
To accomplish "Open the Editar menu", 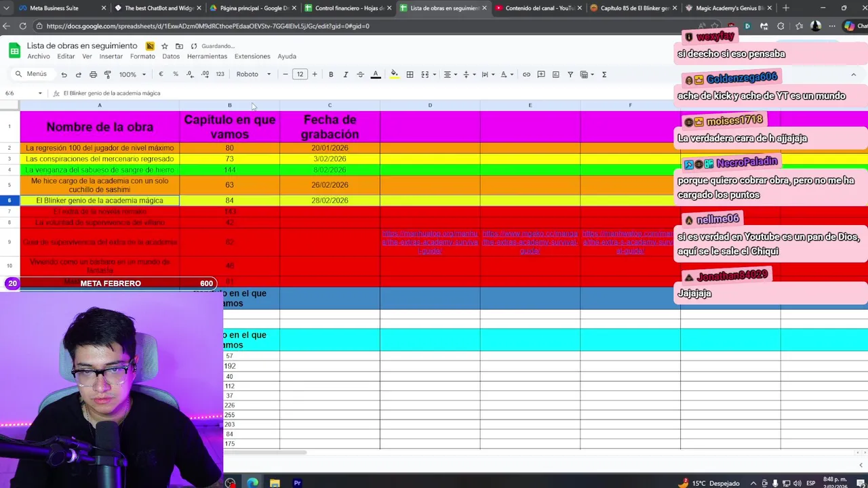I will click(x=66, y=56).
